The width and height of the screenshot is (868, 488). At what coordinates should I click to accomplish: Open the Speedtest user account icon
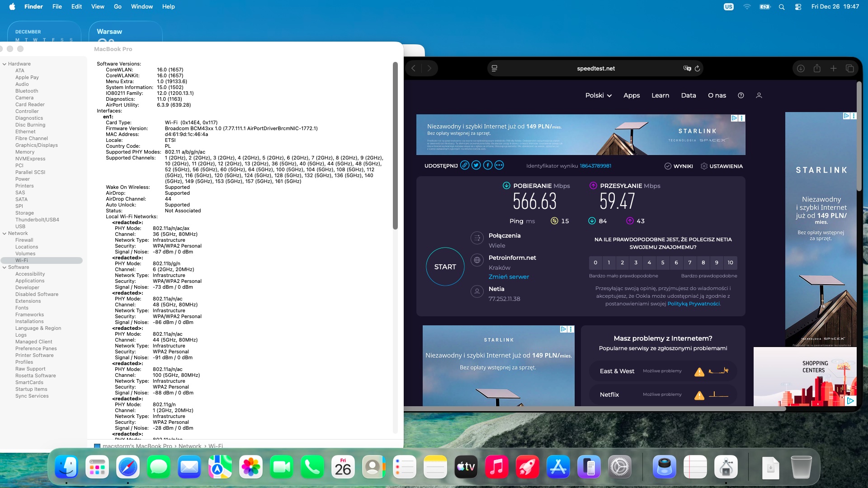pos(759,95)
